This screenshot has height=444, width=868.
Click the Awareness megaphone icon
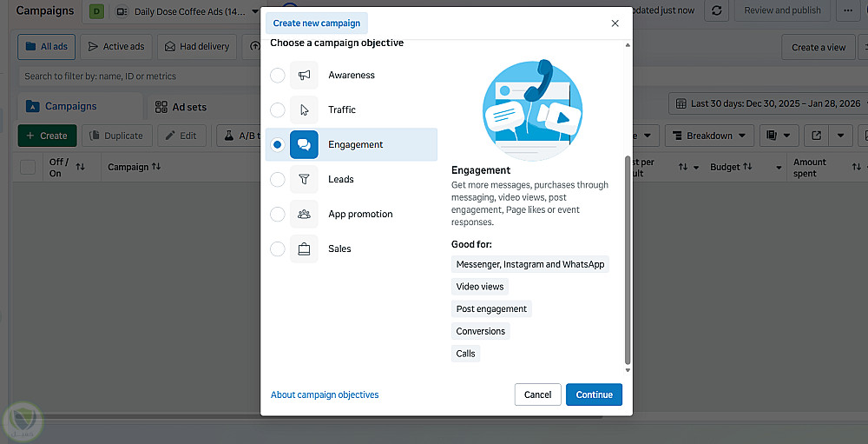(x=304, y=76)
